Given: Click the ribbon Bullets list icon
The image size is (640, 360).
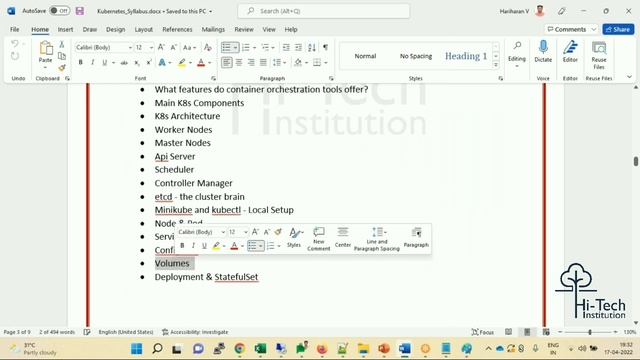Looking at the screenshot, I should pyautogui.click(x=226, y=47).
